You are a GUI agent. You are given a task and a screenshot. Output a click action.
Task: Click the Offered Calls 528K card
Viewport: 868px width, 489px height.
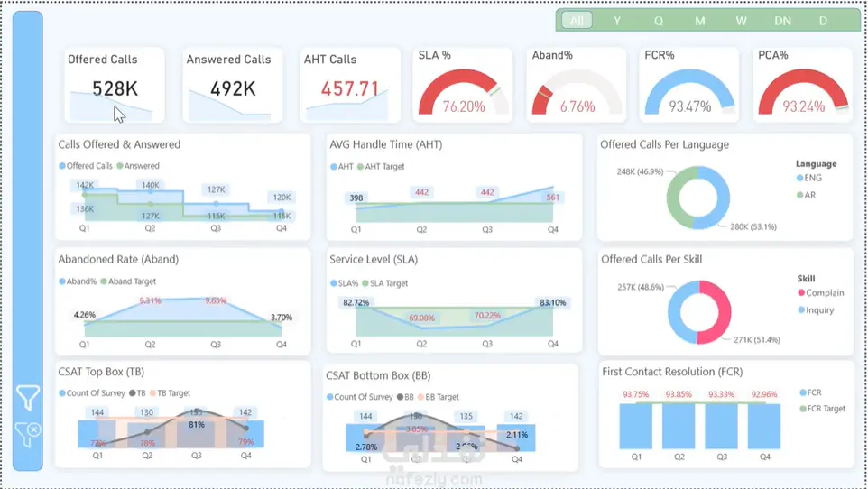click(115, 85)
